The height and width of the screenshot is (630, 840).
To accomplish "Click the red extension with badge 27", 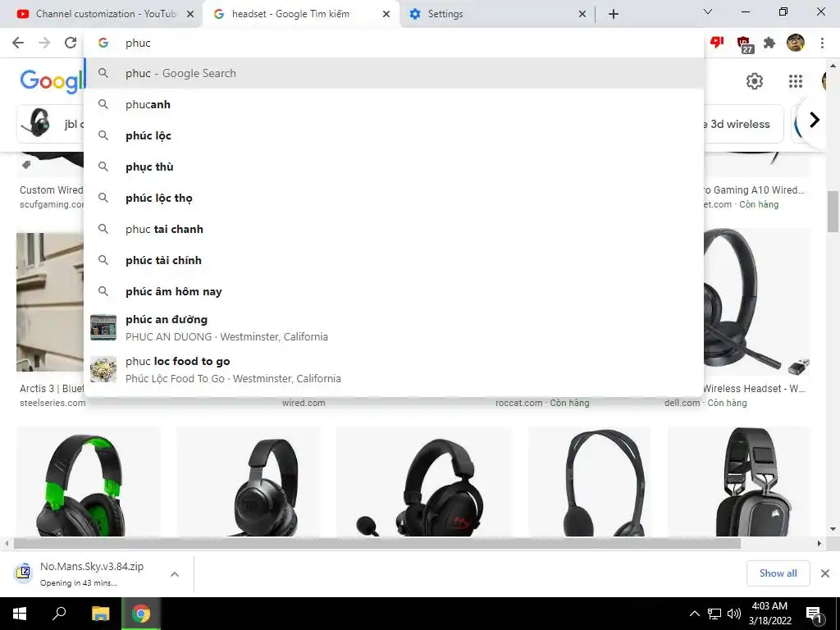I will click(x=744, y=44).
